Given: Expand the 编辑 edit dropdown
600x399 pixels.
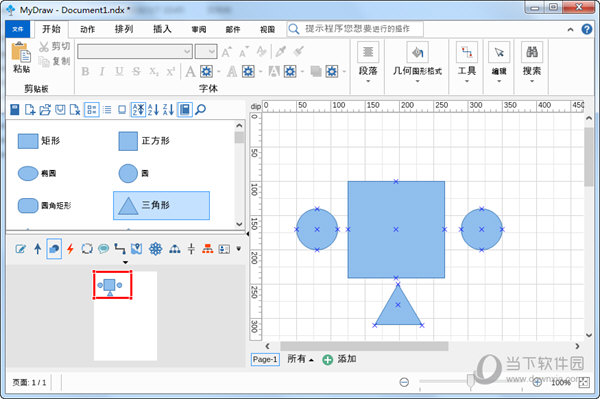Looking at the screenshot, I should (x=499, y=63).
